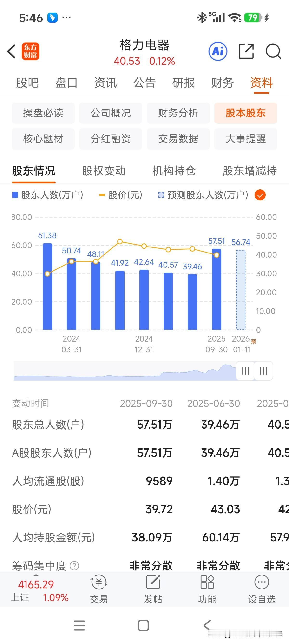Open 股东情况 sub-tab

[34, 171]
